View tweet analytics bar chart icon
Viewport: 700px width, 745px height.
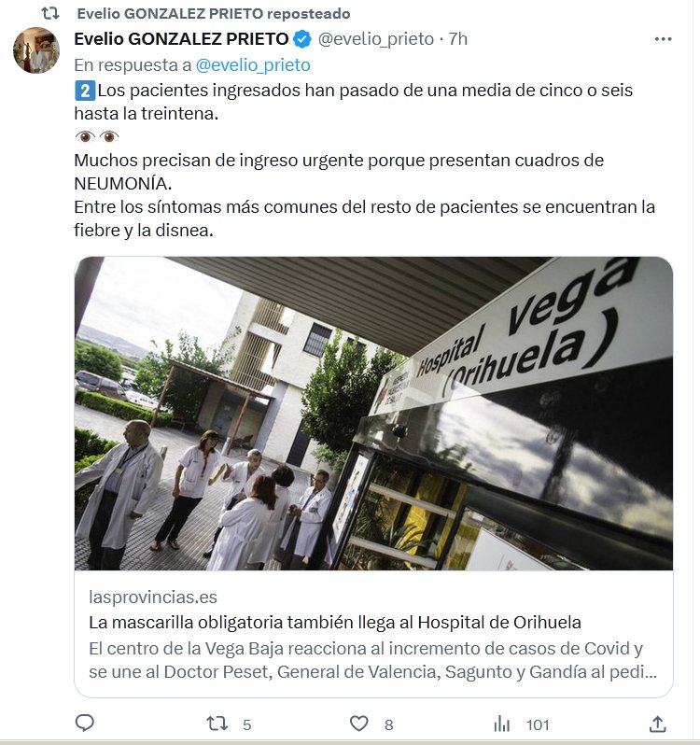pyautogui.click(x=502, y=724)
